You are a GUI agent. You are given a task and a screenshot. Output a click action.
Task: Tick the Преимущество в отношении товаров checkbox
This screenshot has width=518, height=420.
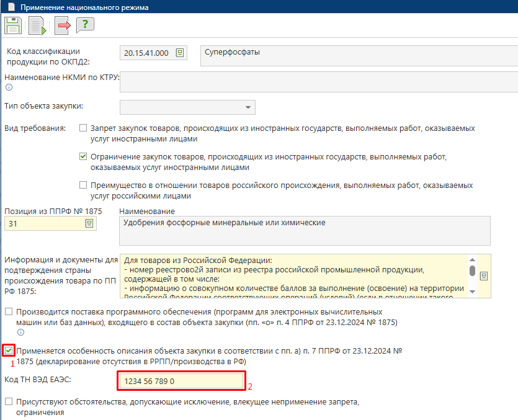[x=83, y=185]
